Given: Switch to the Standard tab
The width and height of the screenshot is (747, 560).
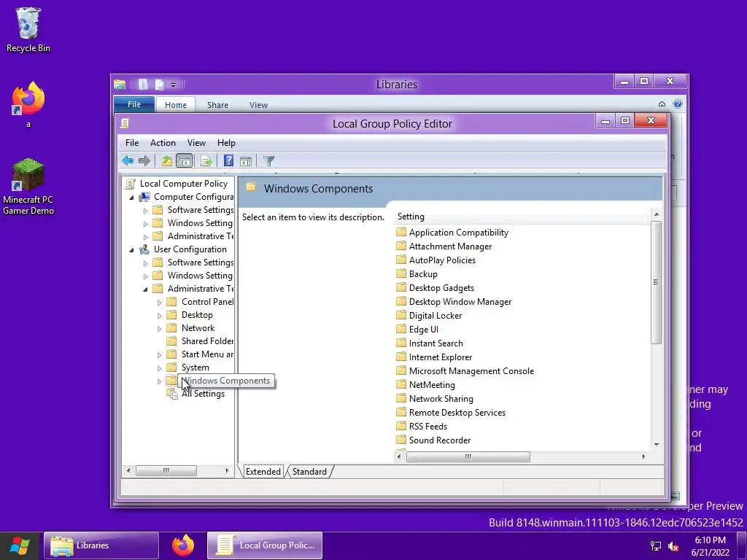Looking at the screenshot, I should (x=309, y=472).
